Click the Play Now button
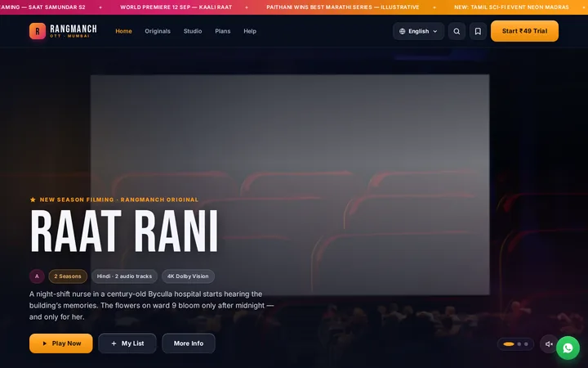This screenshot has width=588, height=368. [60, 343]
